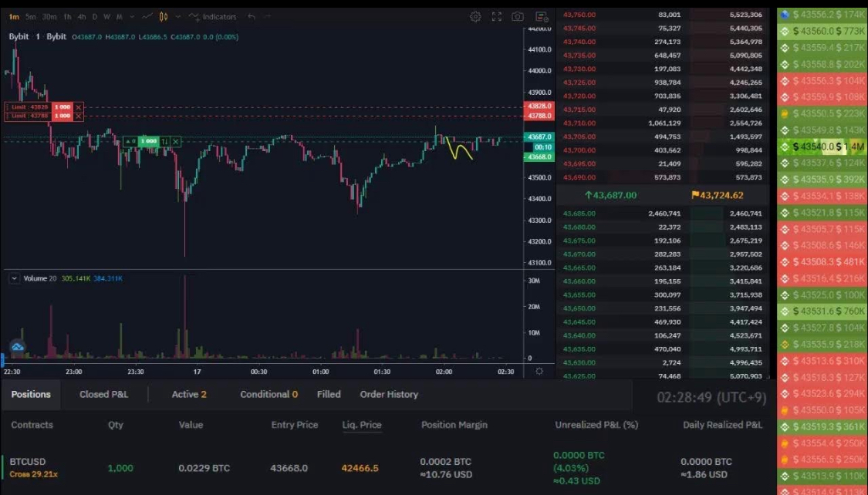This screenshot has height=495, width=868.
Task: Take a chart snapshot with camera icon
Action: [518, 17]
